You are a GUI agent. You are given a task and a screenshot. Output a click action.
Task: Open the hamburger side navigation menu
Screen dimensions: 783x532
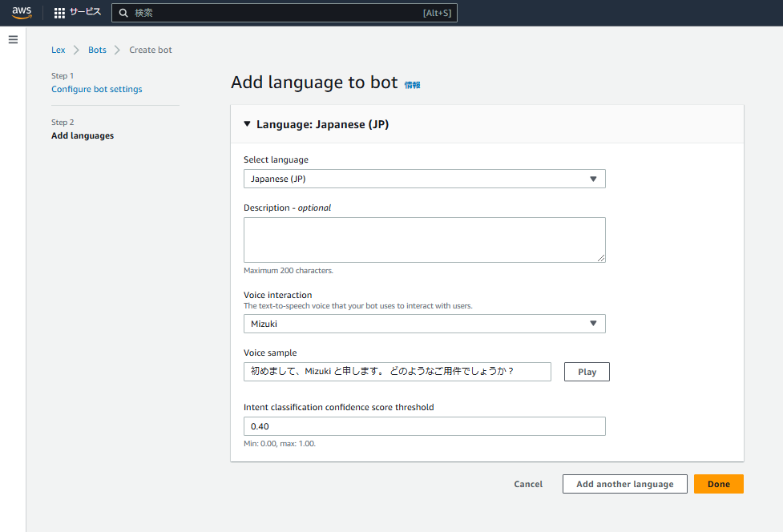pyautogui.click(x=13, y=39)
